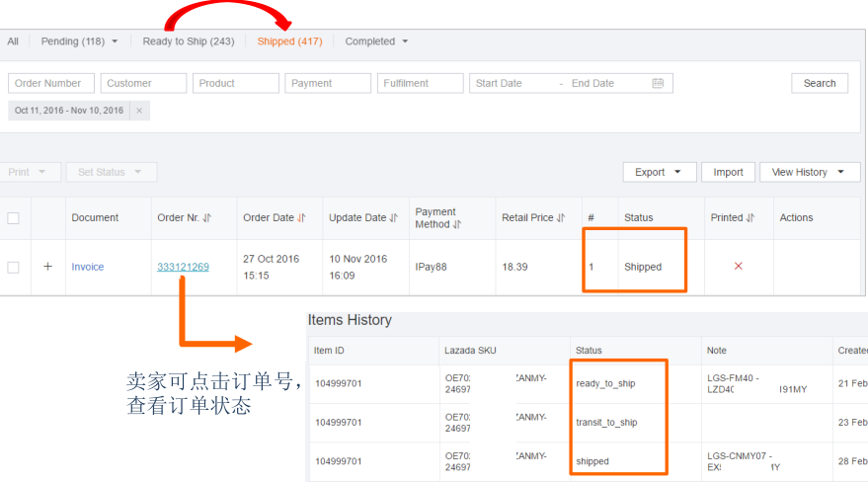
Task: Expand the Completed tab dropdown arrow
Action: pyautogui.click(x=405, y=41)
